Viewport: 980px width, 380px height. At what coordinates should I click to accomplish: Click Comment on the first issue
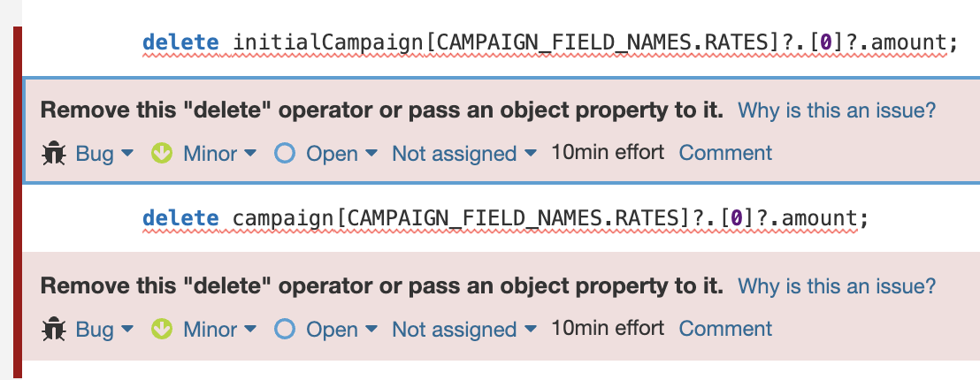725,153
